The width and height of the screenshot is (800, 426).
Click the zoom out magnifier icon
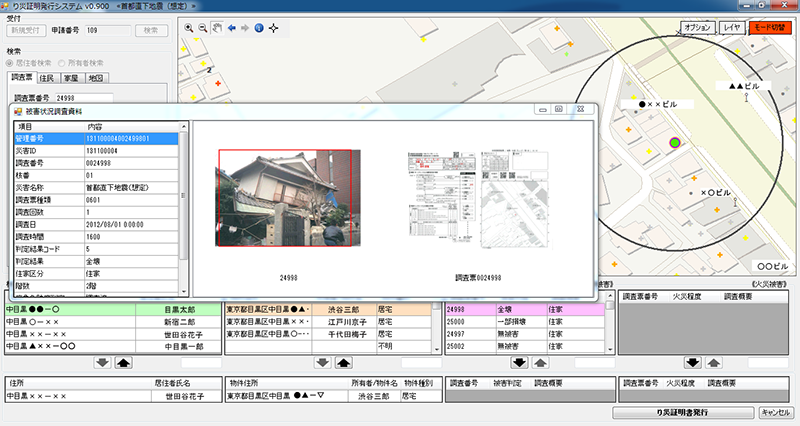tap(203, 28)
